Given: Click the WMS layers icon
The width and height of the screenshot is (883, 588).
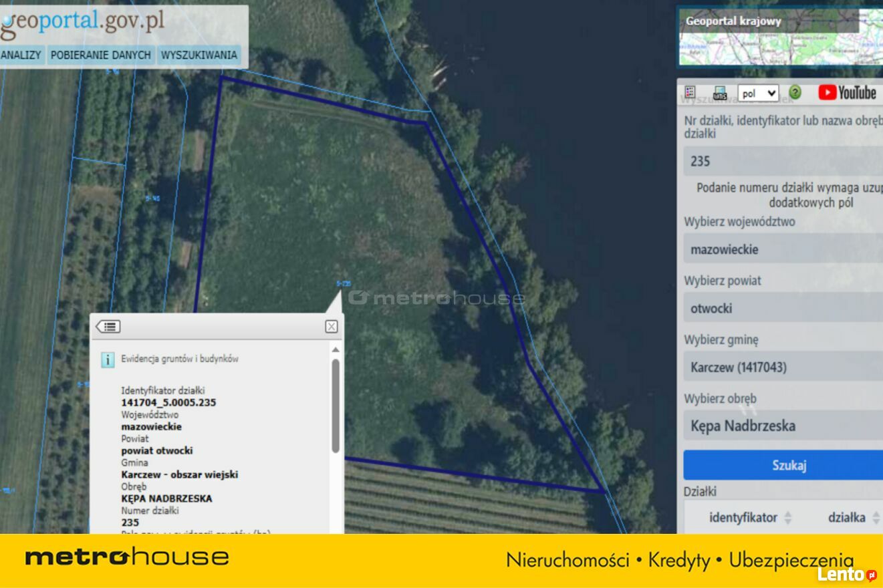Looking at the screenshot, I should tap(720, 93).
